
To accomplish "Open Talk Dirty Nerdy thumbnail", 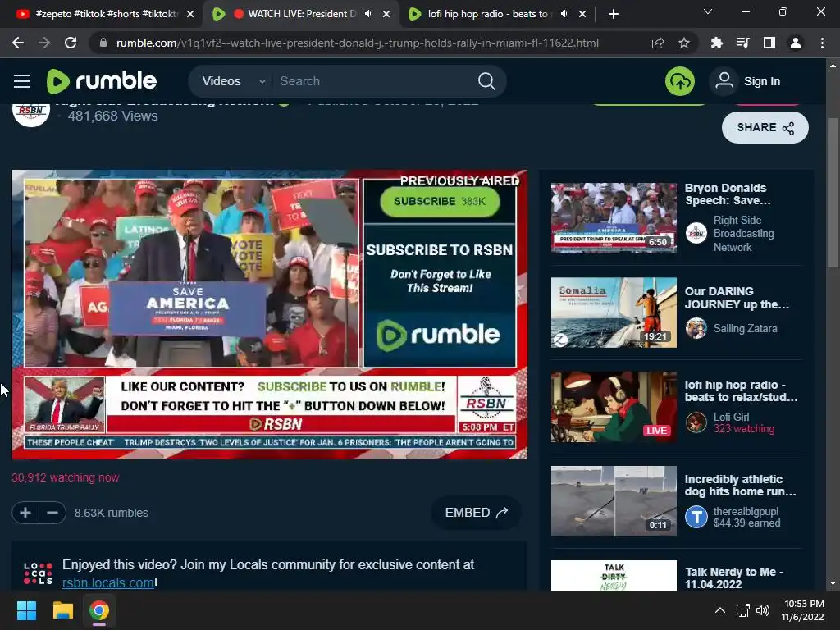I will [614, 575].
